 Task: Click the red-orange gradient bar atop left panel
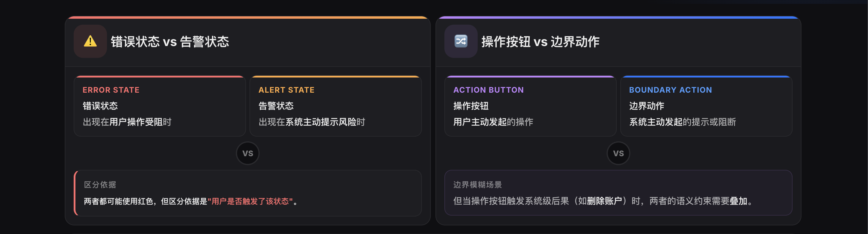point(247,17)
